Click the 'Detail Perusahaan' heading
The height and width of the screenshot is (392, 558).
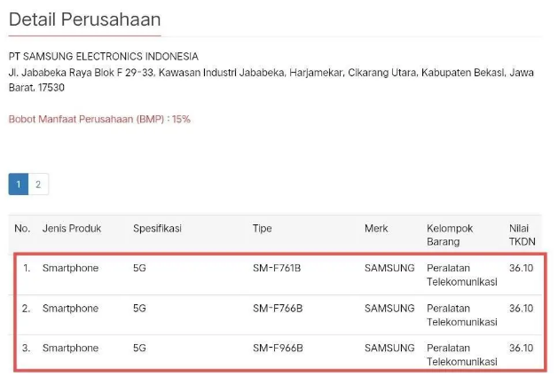pyautogui.click(x=84, y=20)
